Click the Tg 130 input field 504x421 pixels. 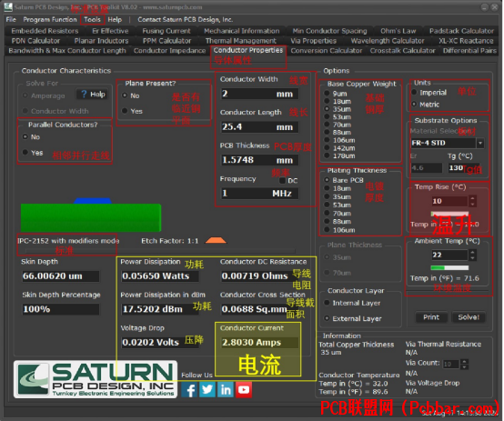point(463,167)
